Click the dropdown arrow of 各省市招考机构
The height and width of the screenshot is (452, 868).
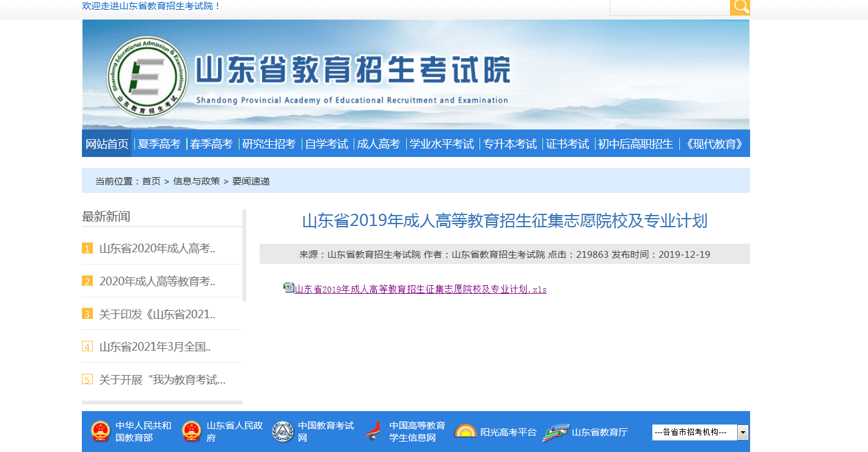click(743, 432)
